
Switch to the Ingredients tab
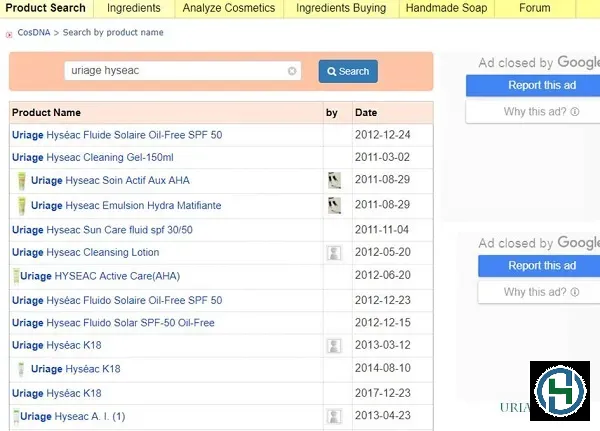[x=134, y=8]
